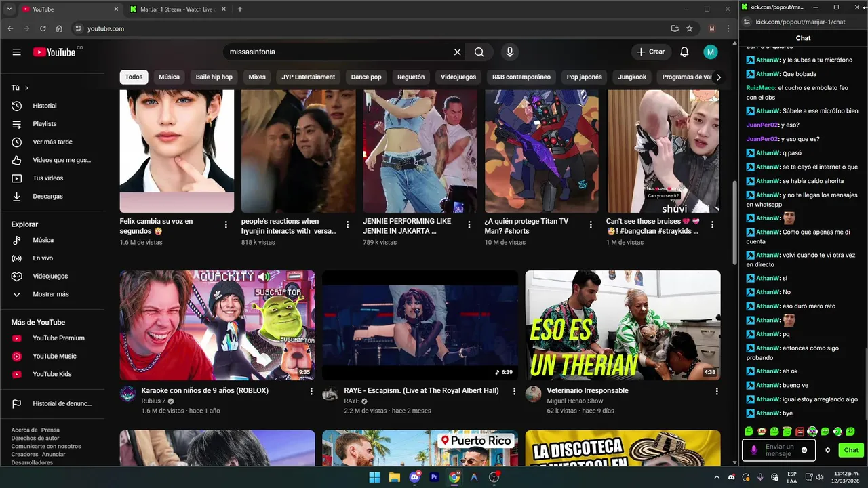Open OBS Studio from the taskbar
Screen dimensions: 868x488
[x=494, y=477]
